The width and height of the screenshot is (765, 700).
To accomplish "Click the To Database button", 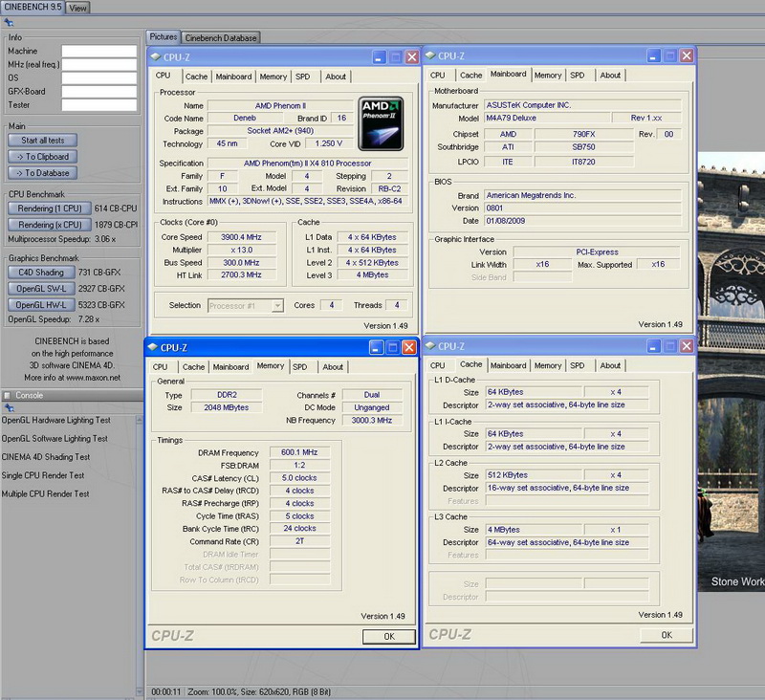I will [x=43, y=173].
